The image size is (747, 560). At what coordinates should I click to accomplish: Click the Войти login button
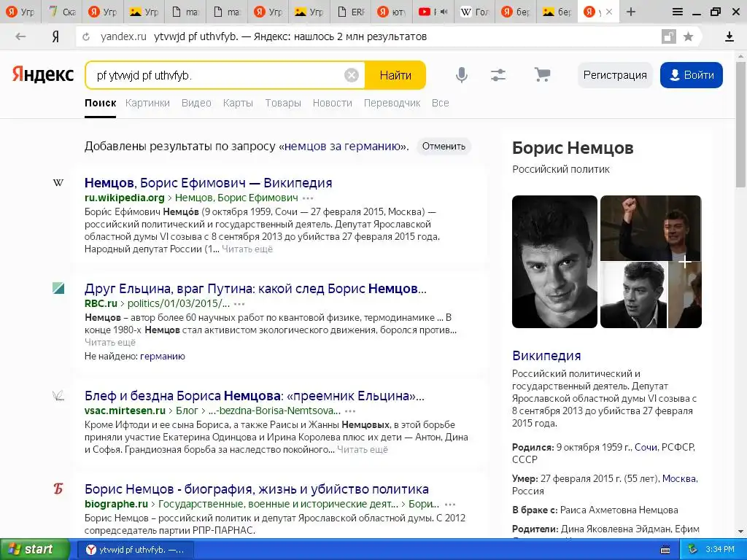pyautogui.click(x=692, y=75)
